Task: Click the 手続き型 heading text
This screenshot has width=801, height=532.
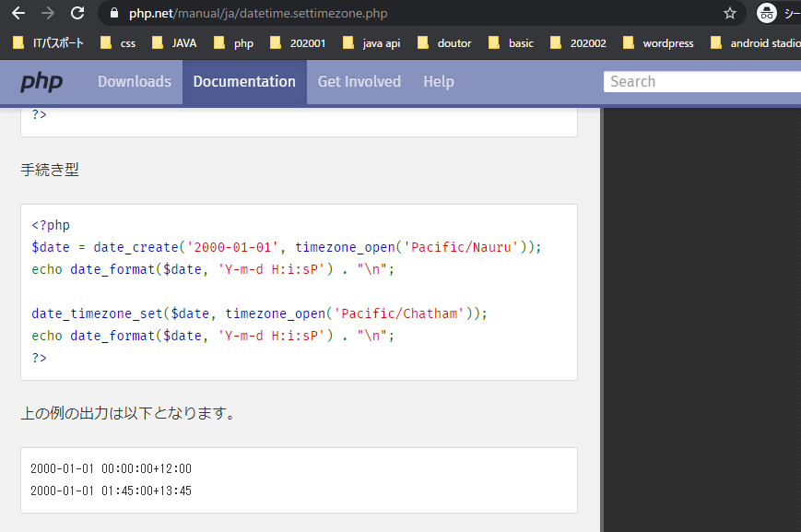Action: click(50, 170)
